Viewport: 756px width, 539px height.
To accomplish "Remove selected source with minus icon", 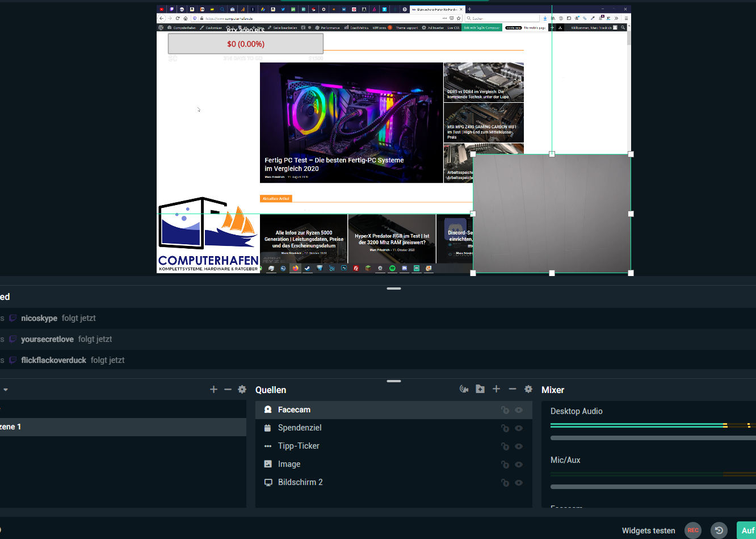I will pyautogui.click(x=513, y=389).
